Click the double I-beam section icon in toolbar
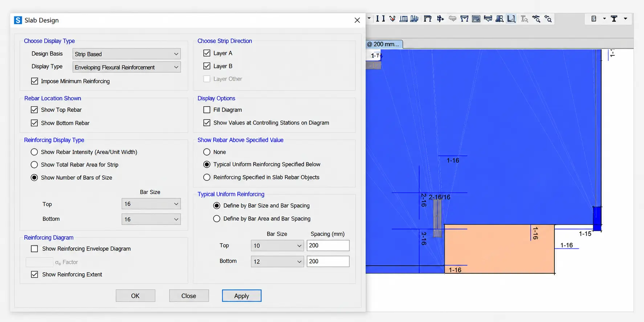The height and width of the screenshot is (322, 644). tap(380, 19)
